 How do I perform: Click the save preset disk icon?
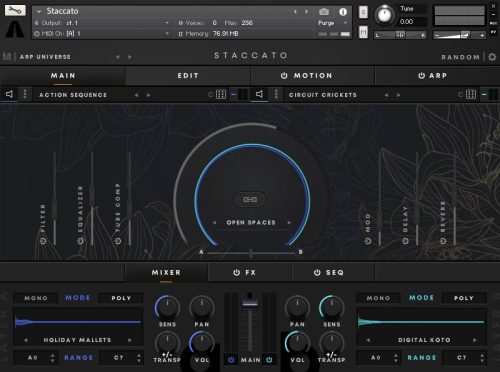[x=7, y=56]
